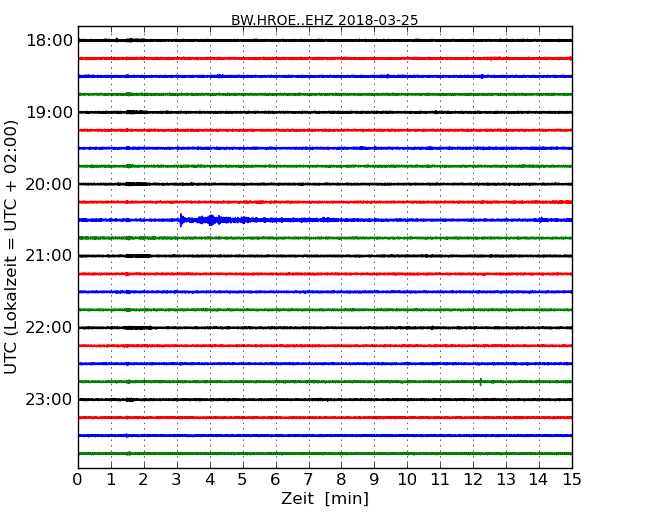
Task: Click the 18:00 time label
Action: click(49, 41)
